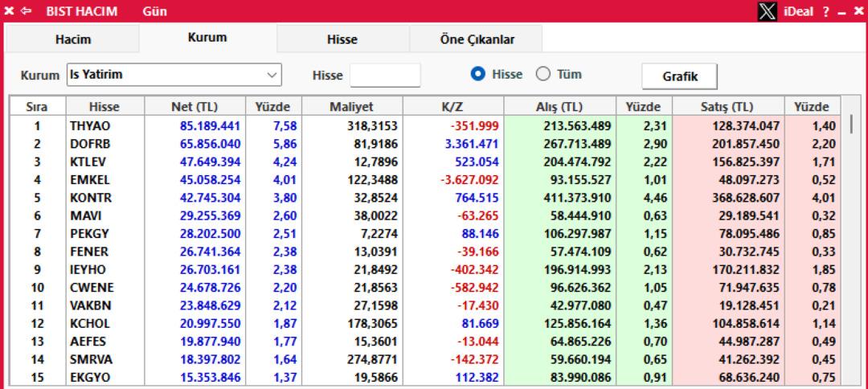Click net percentage 7,58
This screenshot has height=389, width=868.
point(285,126)
